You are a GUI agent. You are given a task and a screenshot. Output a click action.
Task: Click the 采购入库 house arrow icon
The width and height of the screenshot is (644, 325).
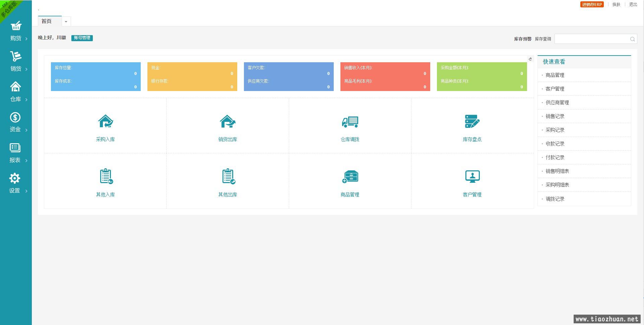pyautogui.click(x=106, y=121)
